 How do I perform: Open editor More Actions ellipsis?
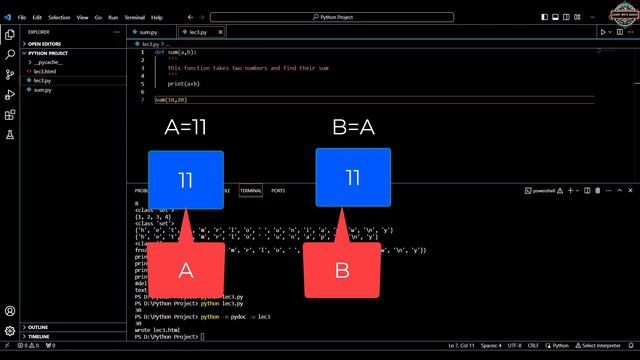[x=631, y=32]
